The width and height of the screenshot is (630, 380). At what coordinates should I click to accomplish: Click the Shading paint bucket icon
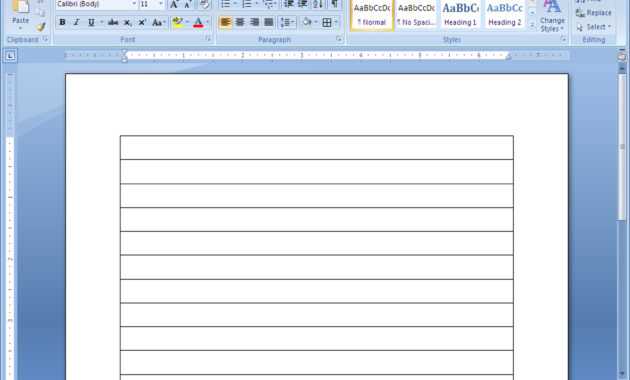(307, 22)
